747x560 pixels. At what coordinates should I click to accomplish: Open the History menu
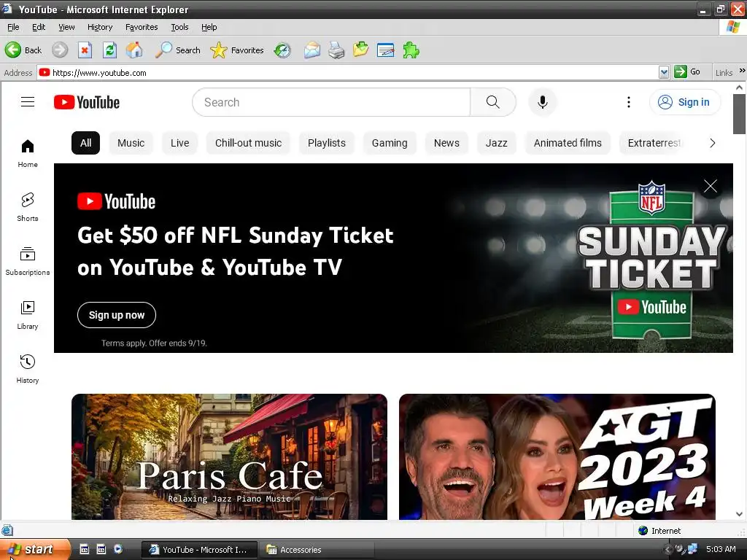pos(100,27)
